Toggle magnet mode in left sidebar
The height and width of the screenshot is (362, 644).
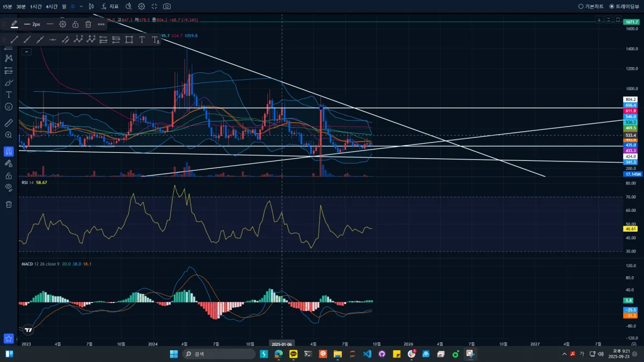(x=9, y=151)
